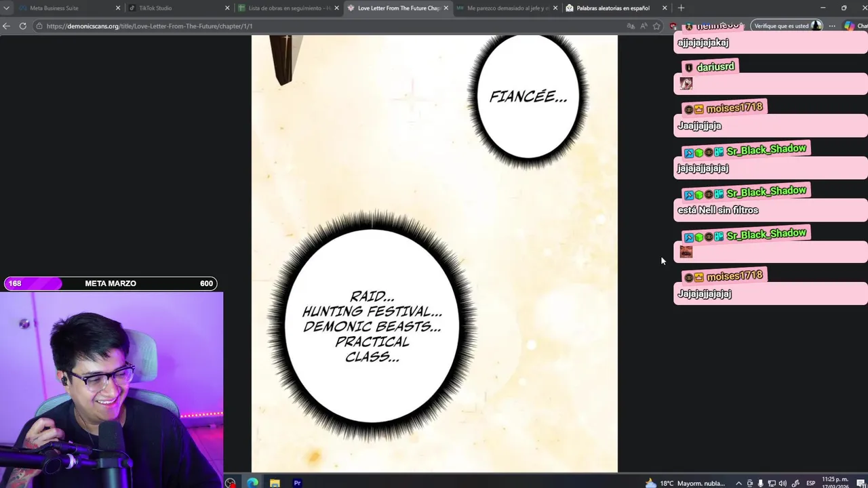
Task: Click the Verifique que es usted profile button
Action: [x=787, y=26]
